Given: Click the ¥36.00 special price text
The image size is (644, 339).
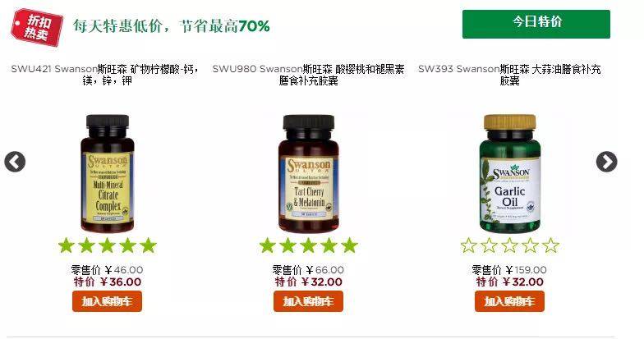Looking at the screenshot, I should point(121,282).
